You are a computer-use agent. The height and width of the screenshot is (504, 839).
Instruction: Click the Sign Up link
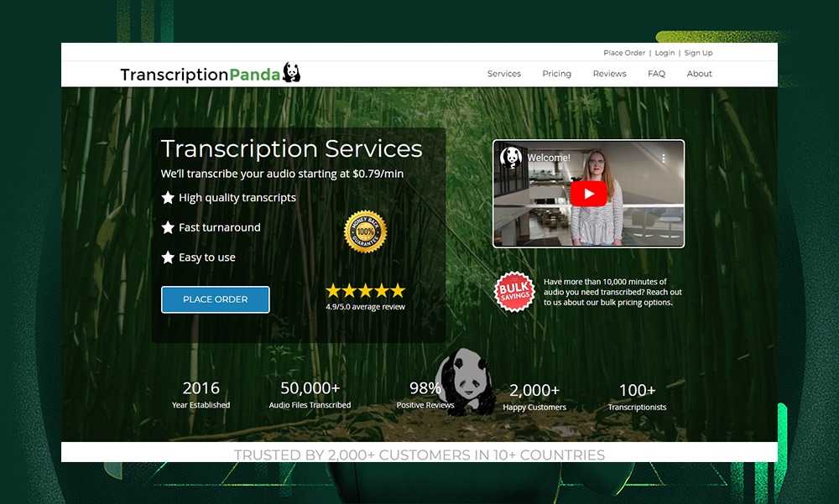coord(698,53)
